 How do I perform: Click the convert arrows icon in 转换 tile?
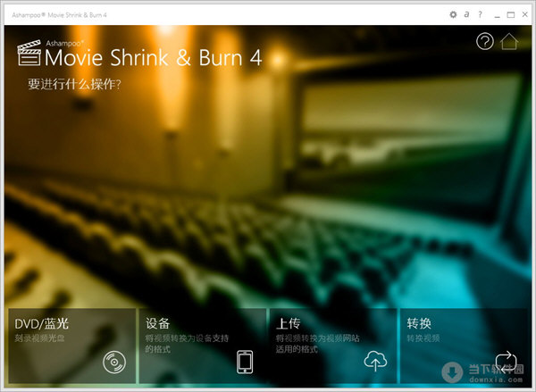click(506, 362)
